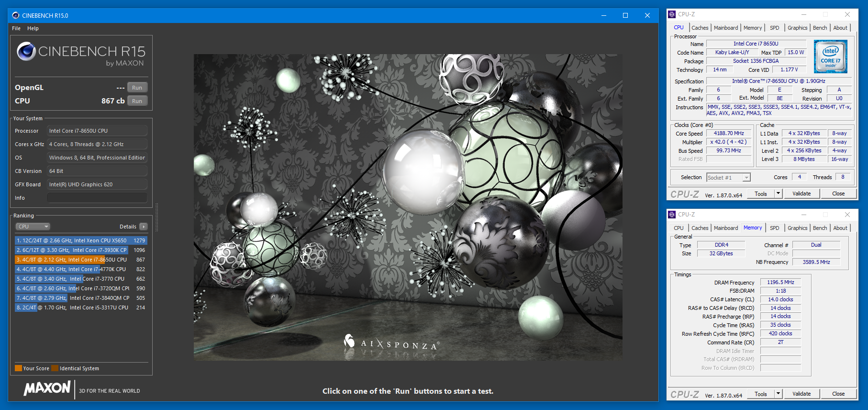Screen dimensions: 868x410
Task: Click the orange Your Score legend swatch
Action: (x=18, y=368)
